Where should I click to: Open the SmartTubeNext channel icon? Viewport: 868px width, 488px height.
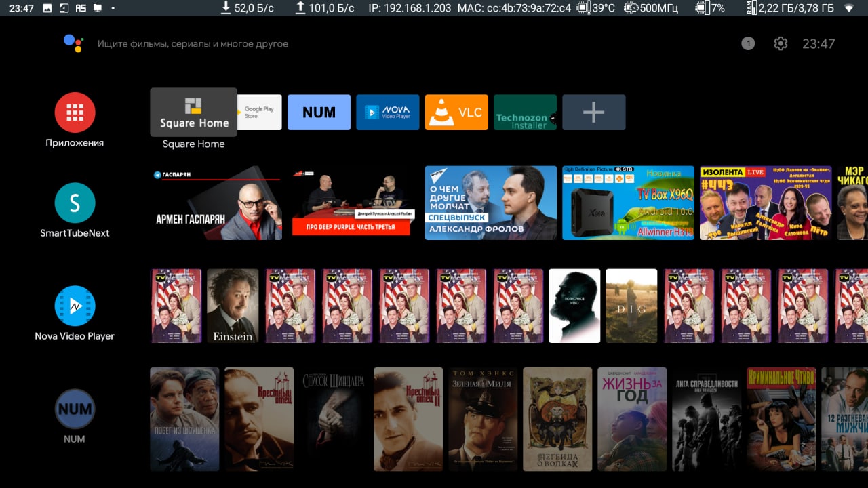(75, 203)
